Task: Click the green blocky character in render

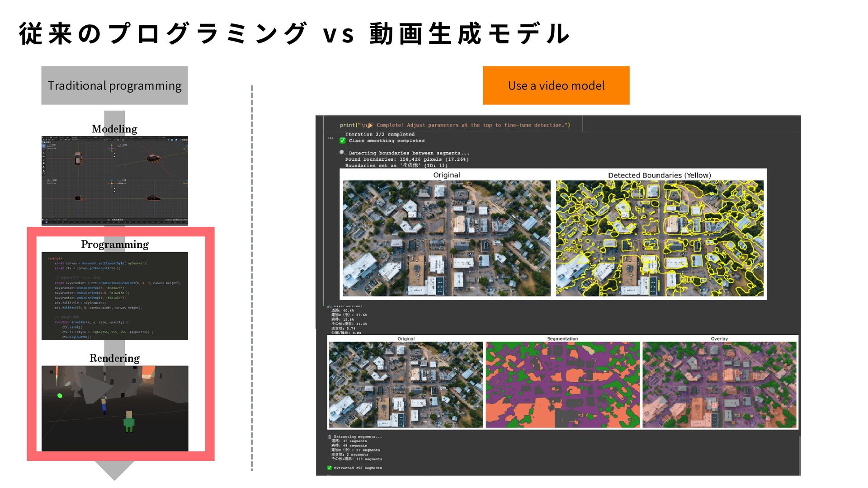Action: [129, 421]
